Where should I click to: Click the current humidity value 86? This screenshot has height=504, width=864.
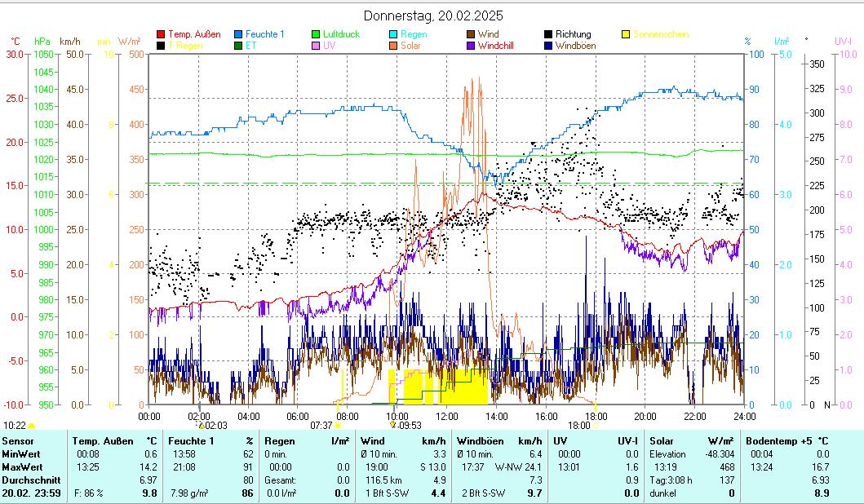(247, 493)
